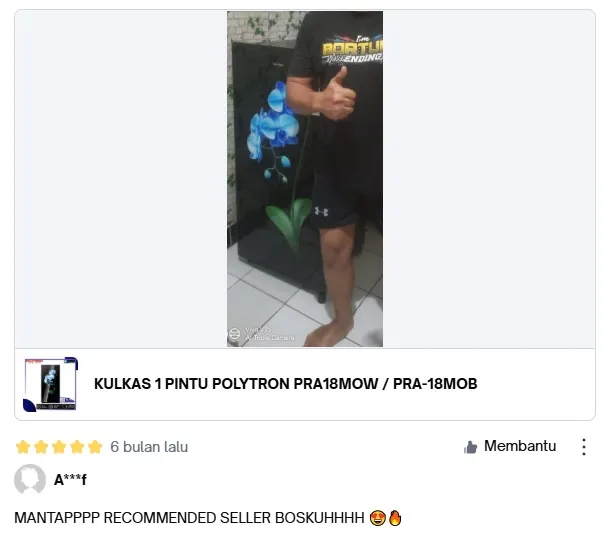
Task: Open the KULKAS 1 PINTU POLYTRON product link
Action: click(286, 384)
